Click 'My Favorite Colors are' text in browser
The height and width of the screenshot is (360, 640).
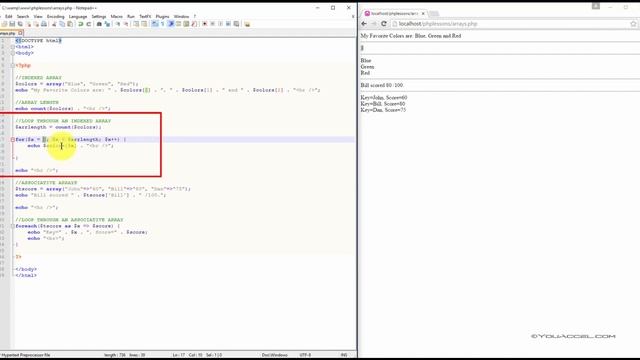[x=387, y=36]
